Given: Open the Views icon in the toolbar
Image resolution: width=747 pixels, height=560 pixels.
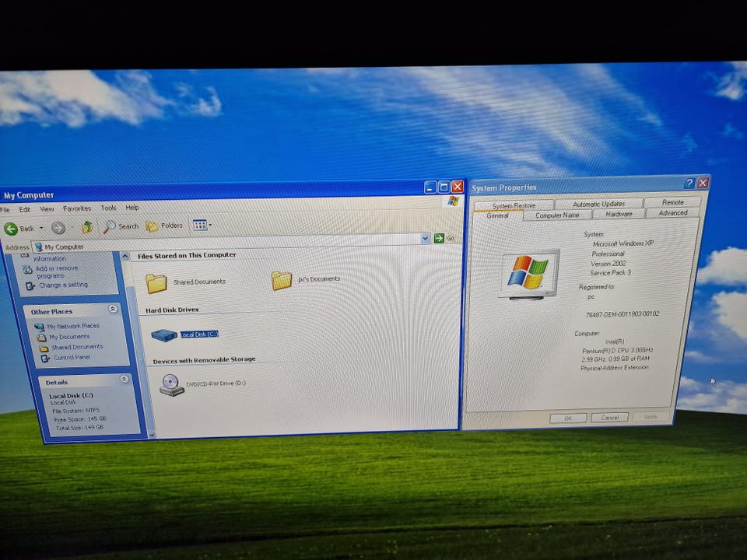Looking at the screenshot, I should [x=200, y=225].
